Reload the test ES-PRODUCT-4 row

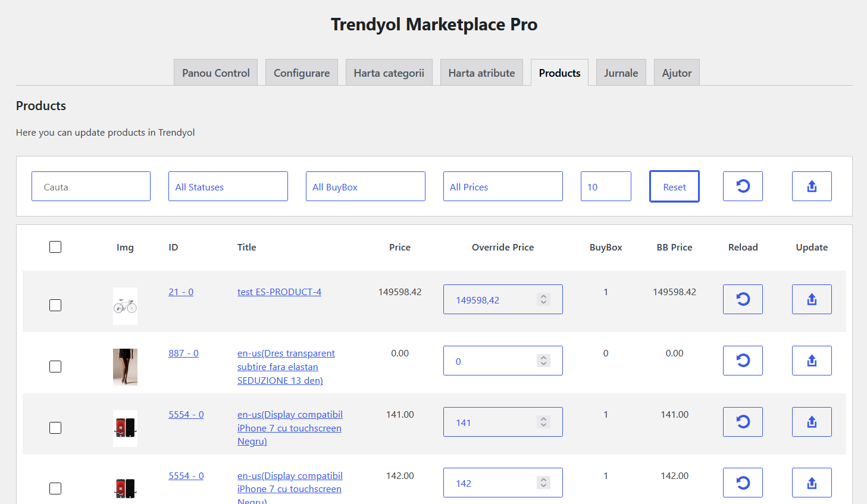pos(743,299)
